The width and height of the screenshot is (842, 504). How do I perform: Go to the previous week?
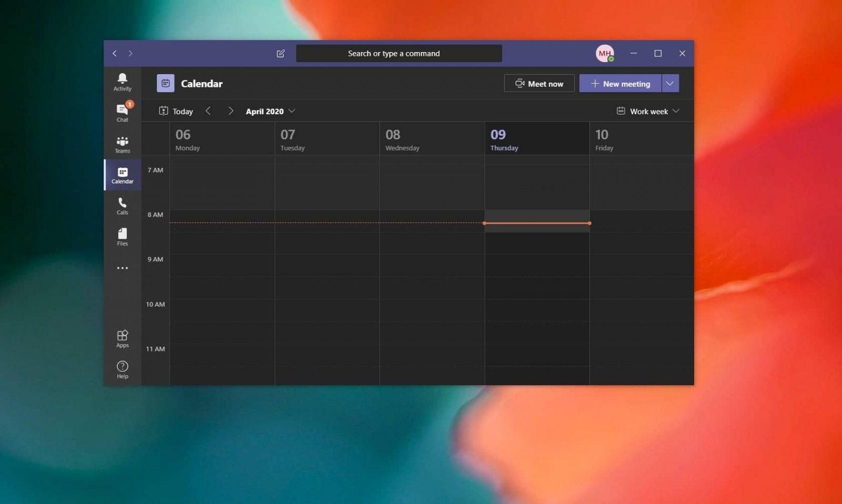(x=208, y=111)
